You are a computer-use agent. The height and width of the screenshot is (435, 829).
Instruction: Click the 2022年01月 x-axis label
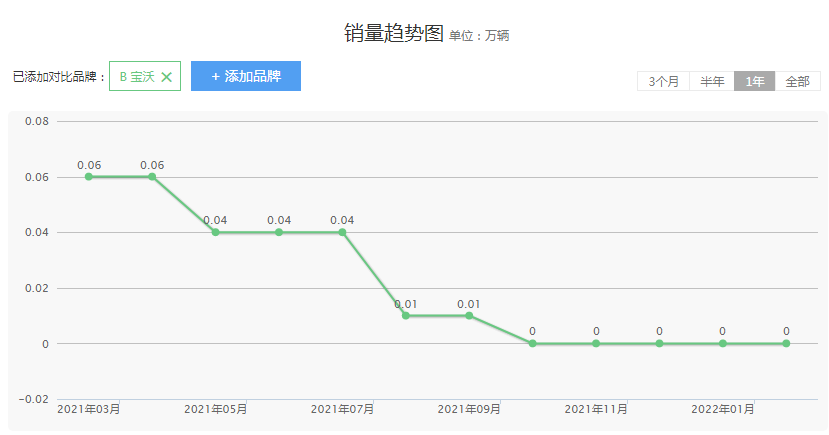click(723, 410)
